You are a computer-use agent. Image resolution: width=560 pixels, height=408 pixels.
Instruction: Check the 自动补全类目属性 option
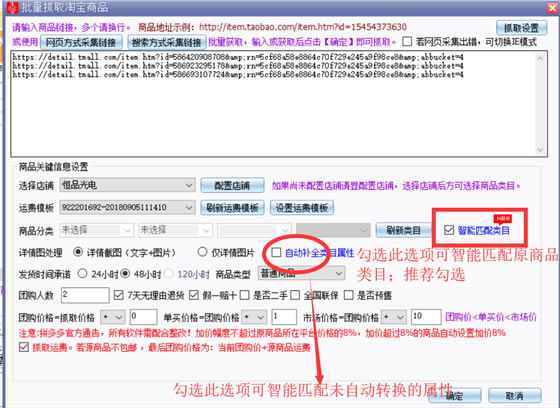[x=276, y=253]
